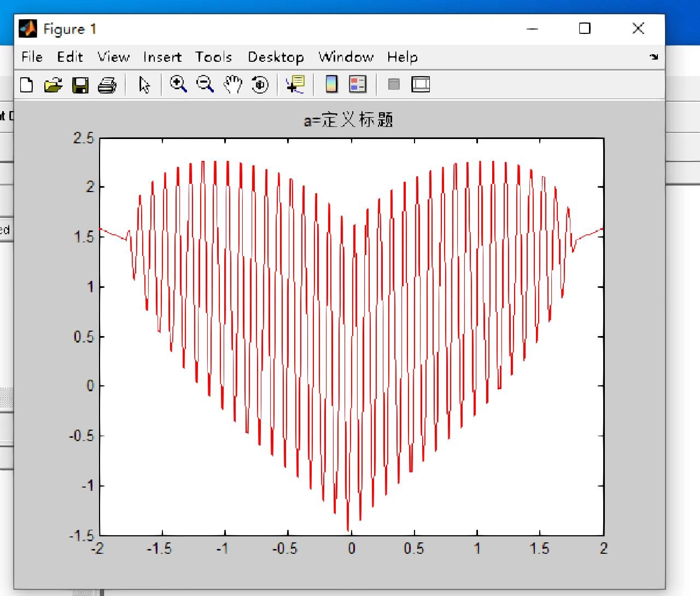700x596 pixels.
Task: Select the Pan hand tool
Action: tap(233, 84)
